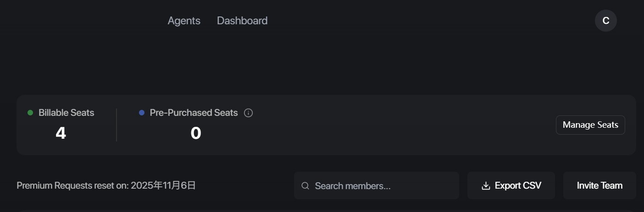Click the Export CSV button label
This screenshot has width=644, height=212.
518,185
